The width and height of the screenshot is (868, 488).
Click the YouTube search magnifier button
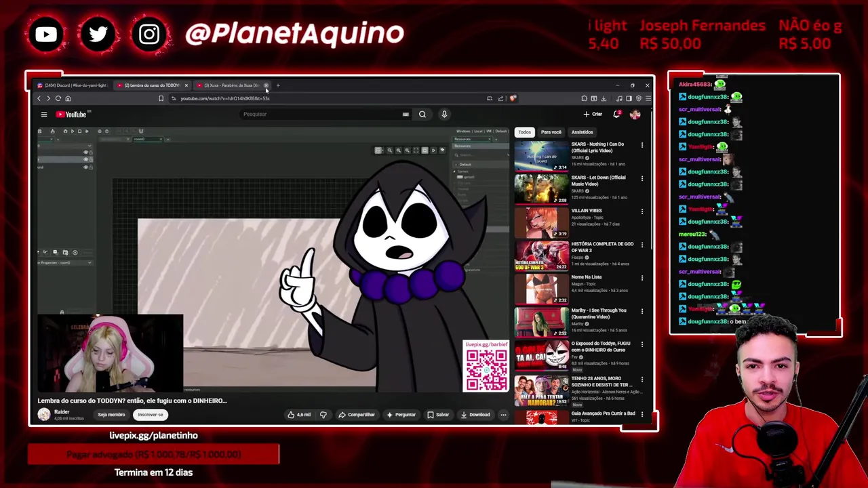[x=422, y=115]
